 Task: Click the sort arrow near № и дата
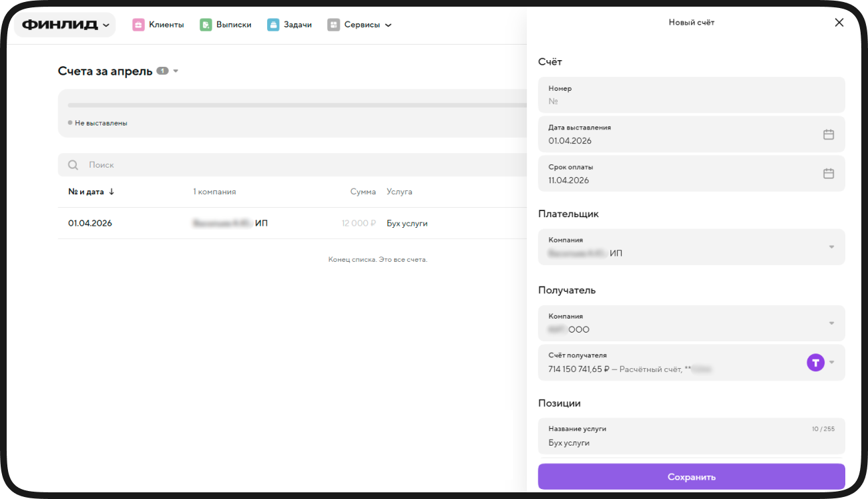(x=112, y=192)
